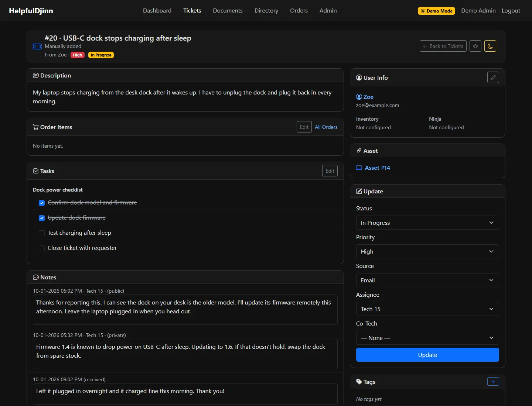
Task: Open the Source dropdown showing Email
Action: pyautogui.click(x=427, y=280)
